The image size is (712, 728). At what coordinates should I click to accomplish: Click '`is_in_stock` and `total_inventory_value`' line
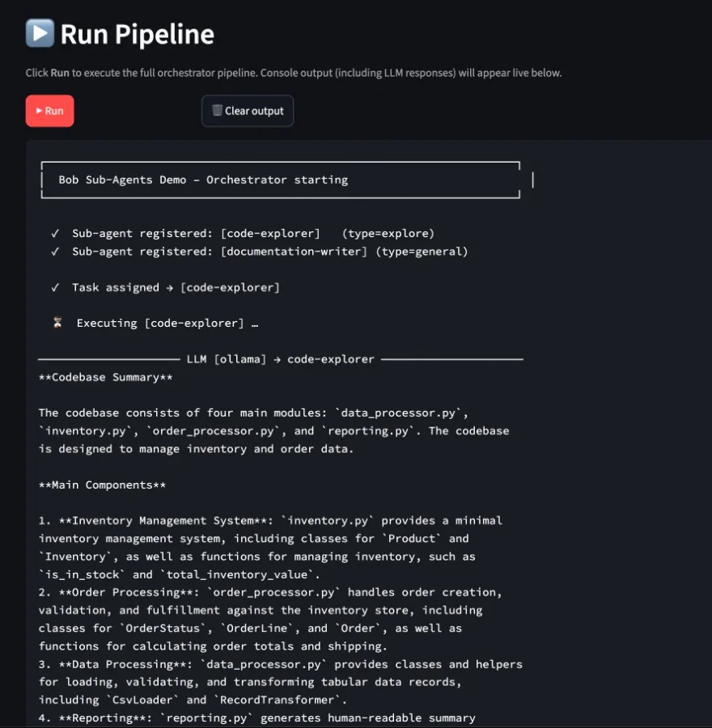(180, 575)
